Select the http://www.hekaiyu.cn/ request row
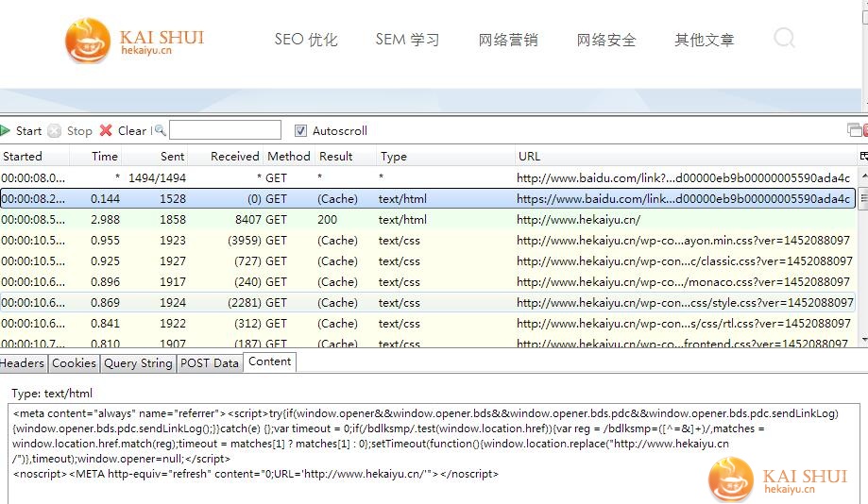Viewport: 868px width, 504px height. point(428,220)
